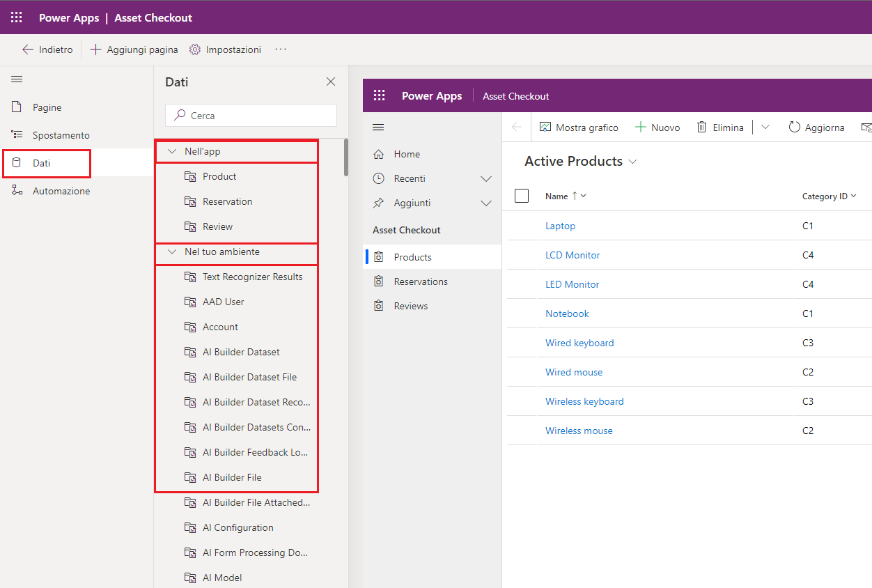The height and width of the screenshot is (588, 872).
Task: Open the Wireless keyboard record link
Action: point(584,401)
